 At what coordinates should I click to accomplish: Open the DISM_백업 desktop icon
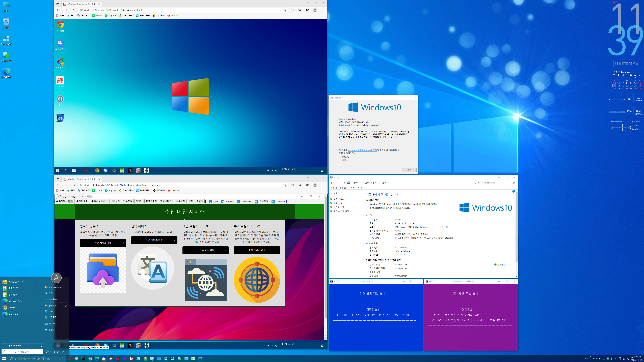(6, 40)
